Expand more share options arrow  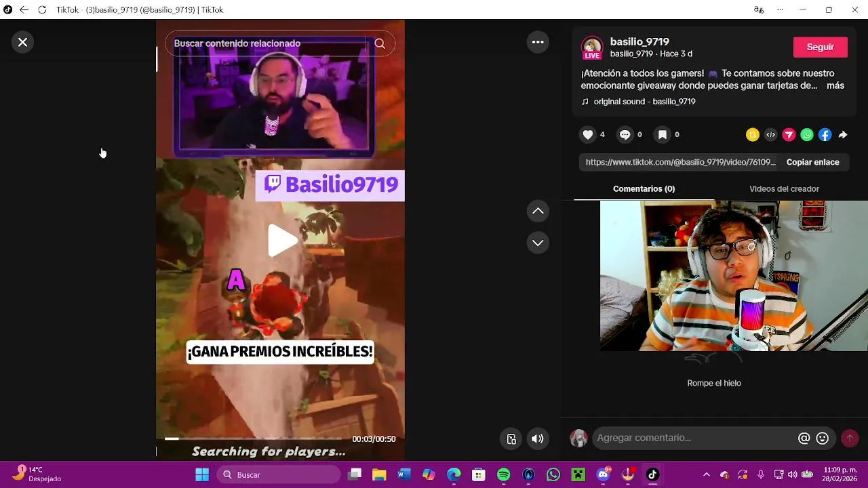pos(843,135)
